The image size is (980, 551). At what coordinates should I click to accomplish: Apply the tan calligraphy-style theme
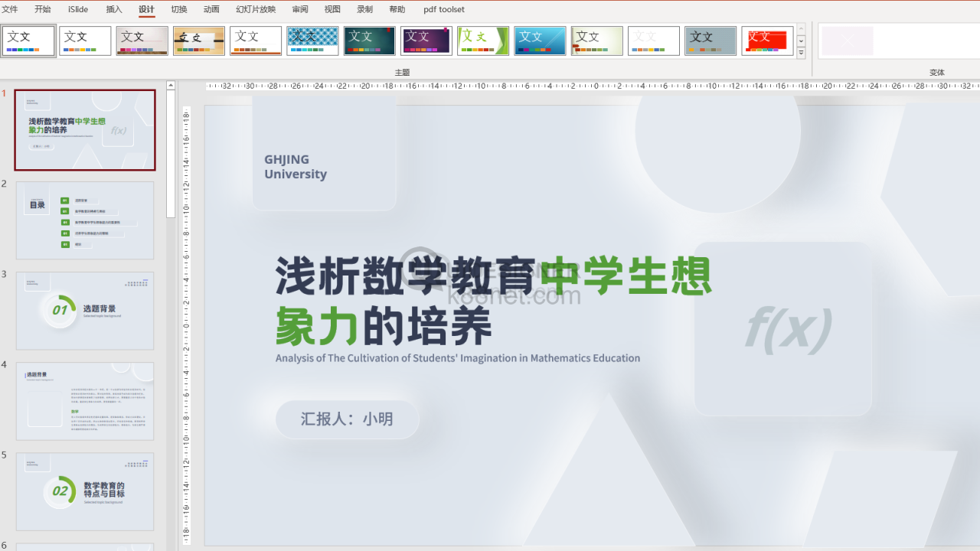coord(199,41)
